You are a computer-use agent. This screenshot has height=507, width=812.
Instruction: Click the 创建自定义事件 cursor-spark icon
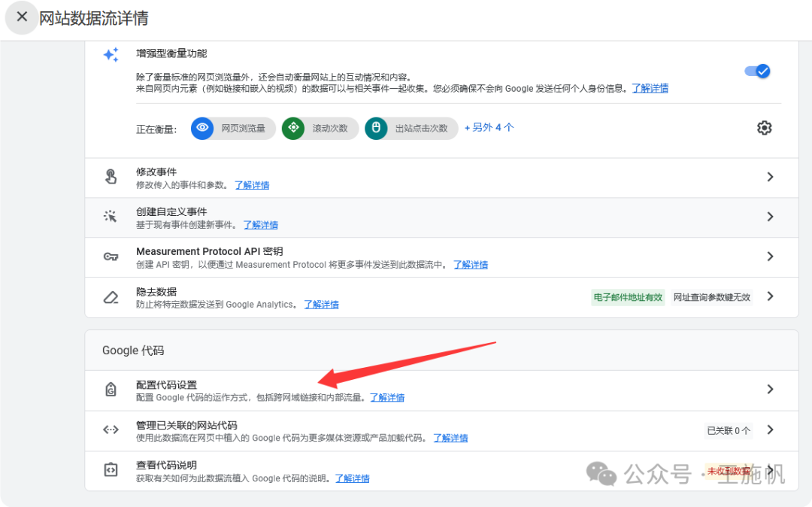pos(111,217)
